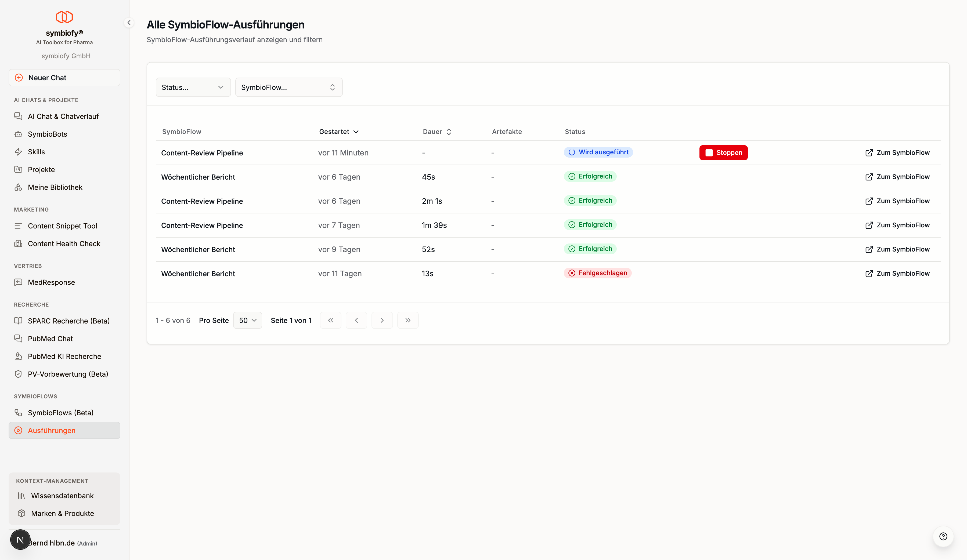Click the SPARC Recherche book icon
Screen dimensions: 967x560
(x=18, y=321)
